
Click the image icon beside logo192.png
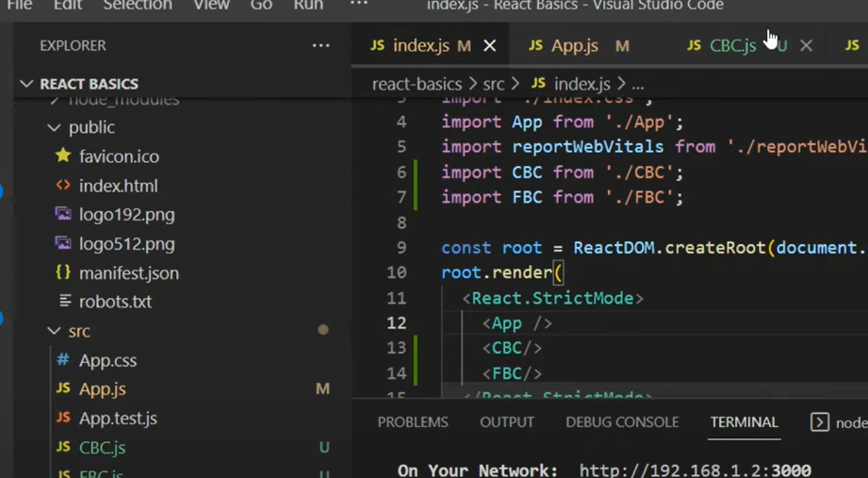[x=63, y=214]
